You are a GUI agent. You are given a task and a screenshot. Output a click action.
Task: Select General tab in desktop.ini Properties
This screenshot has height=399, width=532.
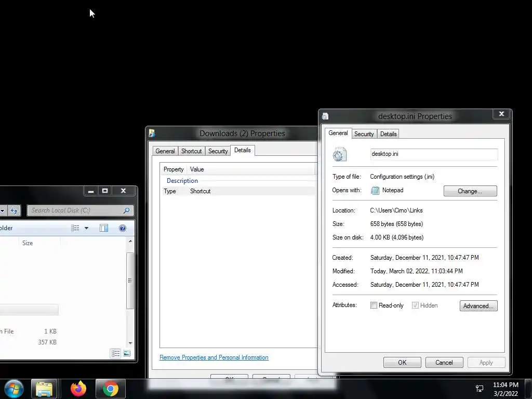click(338, 133)
